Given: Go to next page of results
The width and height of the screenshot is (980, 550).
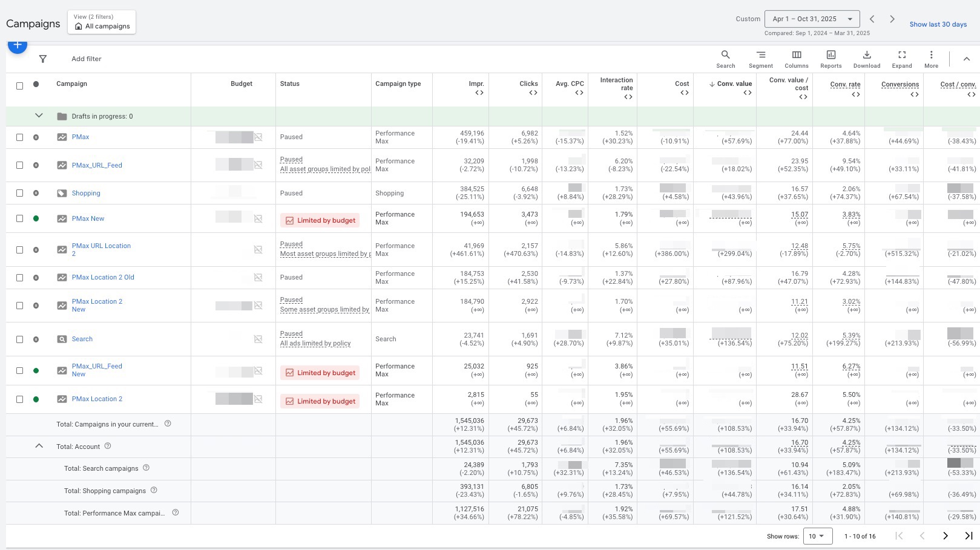Looking at the screenshot, I should coord(945,536).
